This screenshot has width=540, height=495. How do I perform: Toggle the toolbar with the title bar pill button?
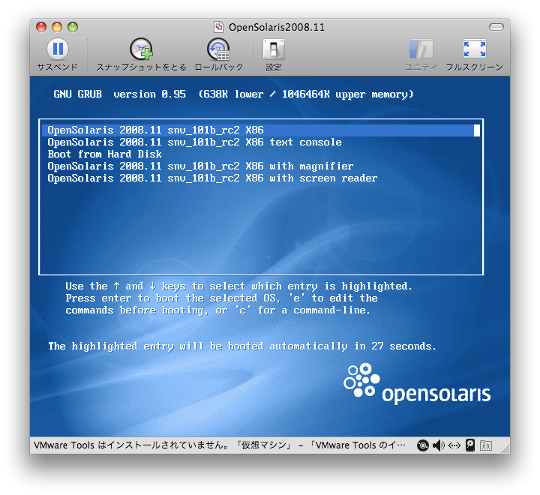coord(496,27)
